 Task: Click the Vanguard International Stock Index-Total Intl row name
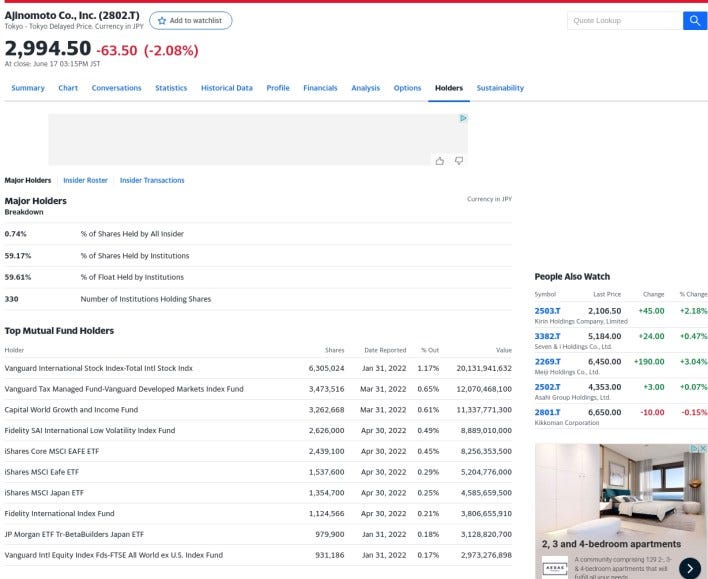(x=98, y=368)
